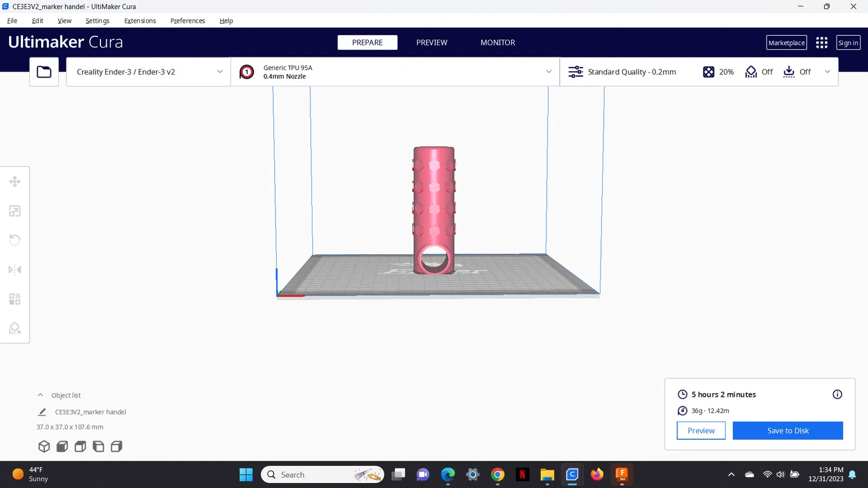Switch to the PREVIEW stage

(x=432, y=42)
